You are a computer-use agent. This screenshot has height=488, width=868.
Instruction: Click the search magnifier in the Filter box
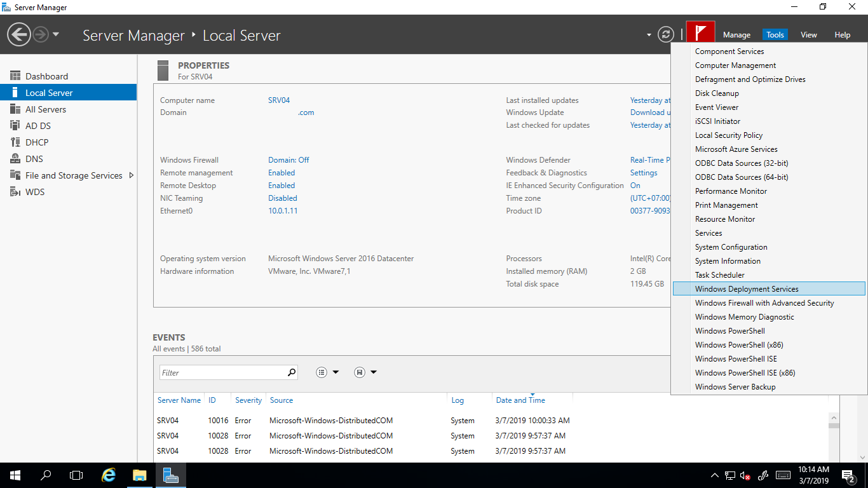290,372
